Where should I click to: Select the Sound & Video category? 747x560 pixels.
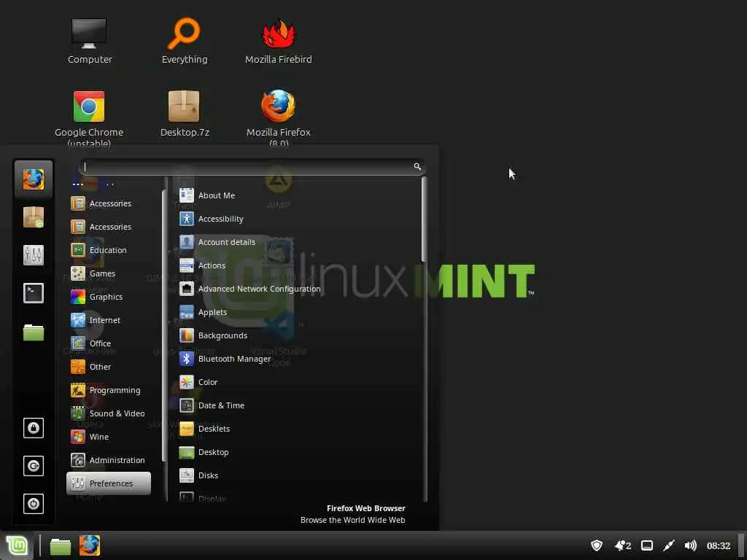point(108,413)
